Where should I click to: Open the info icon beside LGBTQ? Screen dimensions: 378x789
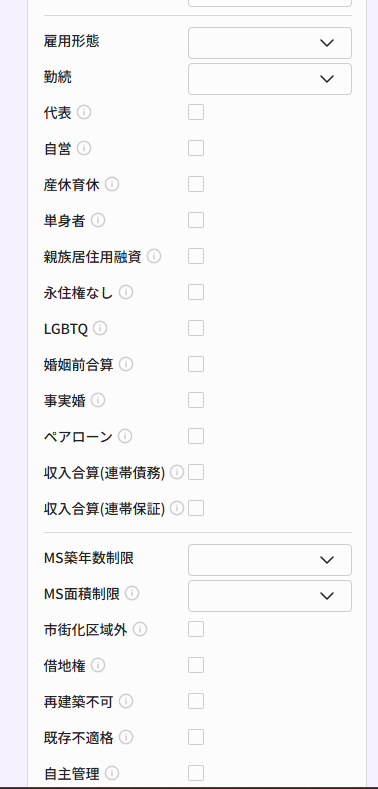[100, 329]
